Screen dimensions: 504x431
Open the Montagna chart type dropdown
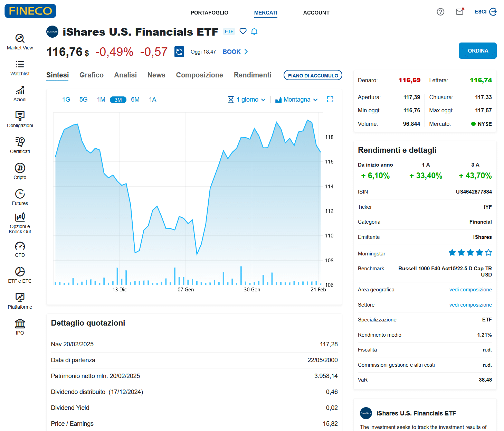click(x=296, y=100)
